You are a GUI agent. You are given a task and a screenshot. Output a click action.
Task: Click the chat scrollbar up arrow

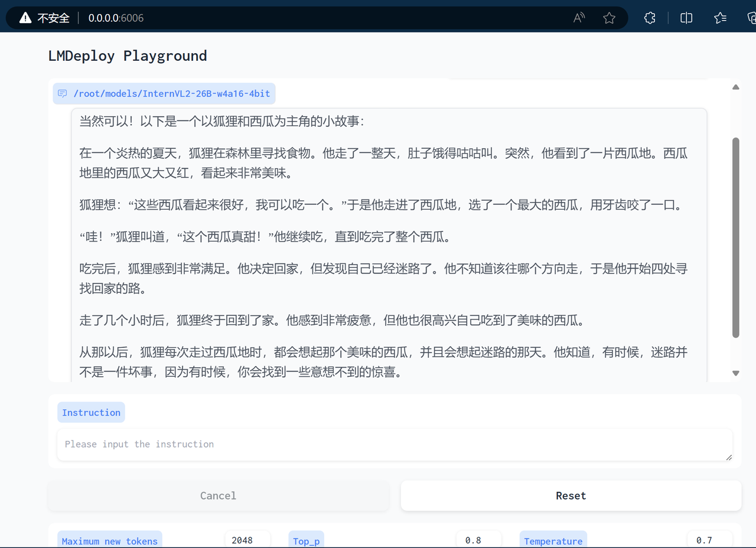coord(736,87)
